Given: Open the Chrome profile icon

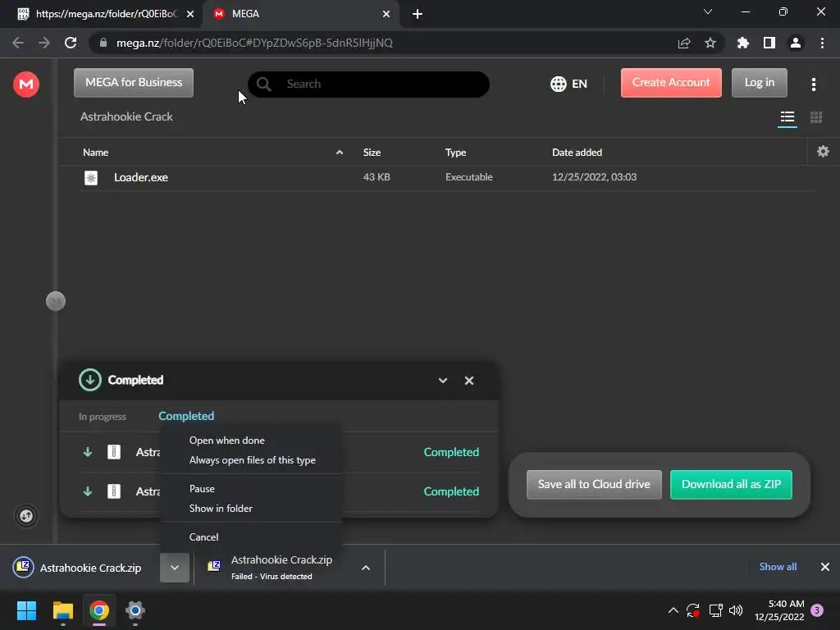Looking at the screenshot, I should (x=796, y=43).
